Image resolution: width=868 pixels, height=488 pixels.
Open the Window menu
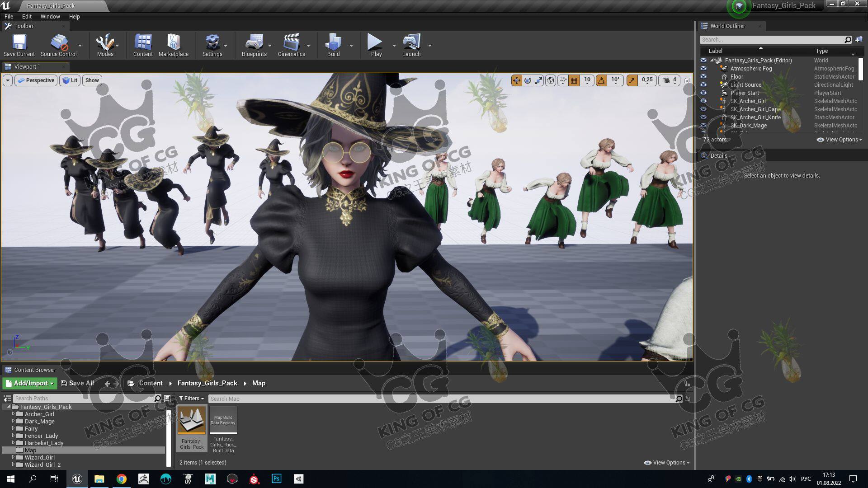(50, 17)
